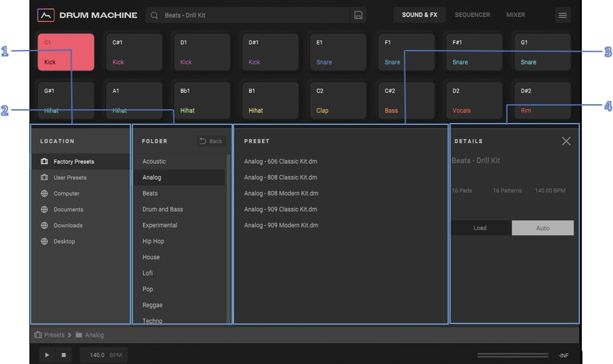Image resolution: width=613 pixels, height=364 pixels.
Task: Click the search magnifier icon
Action: click(x=155, y=15)
